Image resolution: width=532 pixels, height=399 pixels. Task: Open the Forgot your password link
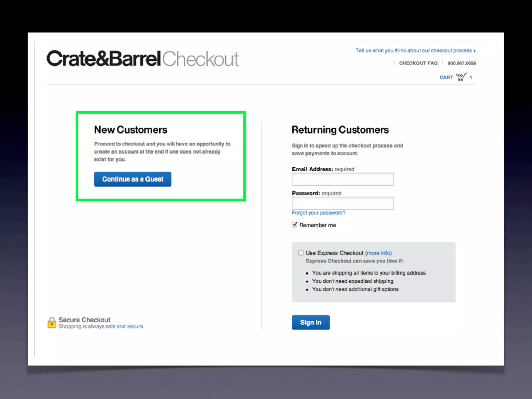pos(319,213)
